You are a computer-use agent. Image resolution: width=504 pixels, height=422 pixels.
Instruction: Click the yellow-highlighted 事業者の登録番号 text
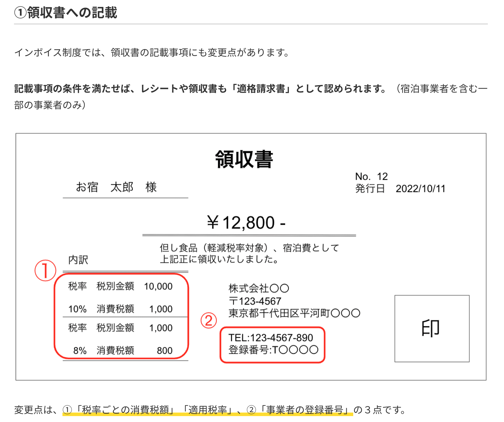coord(304,410)
